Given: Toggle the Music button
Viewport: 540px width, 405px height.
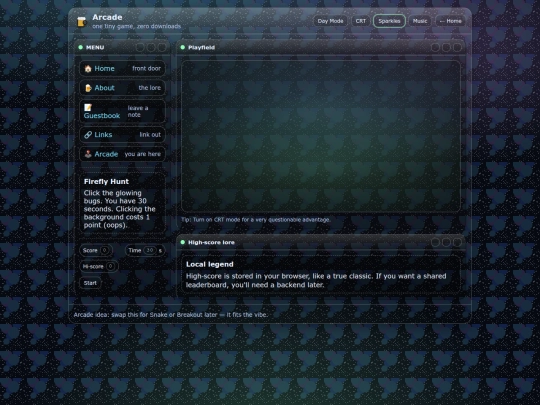Looking at the screenshot, I should [420, 21].
